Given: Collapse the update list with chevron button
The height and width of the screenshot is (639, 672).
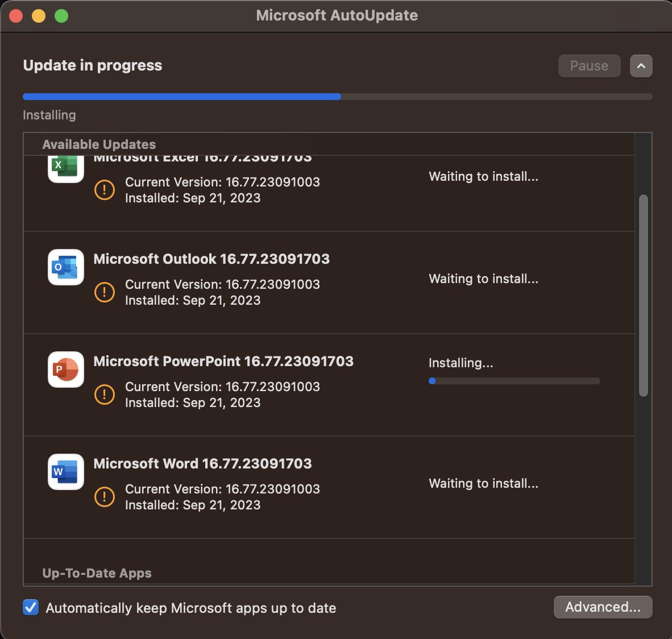Looking at the screenshot, I should point(641,66).
